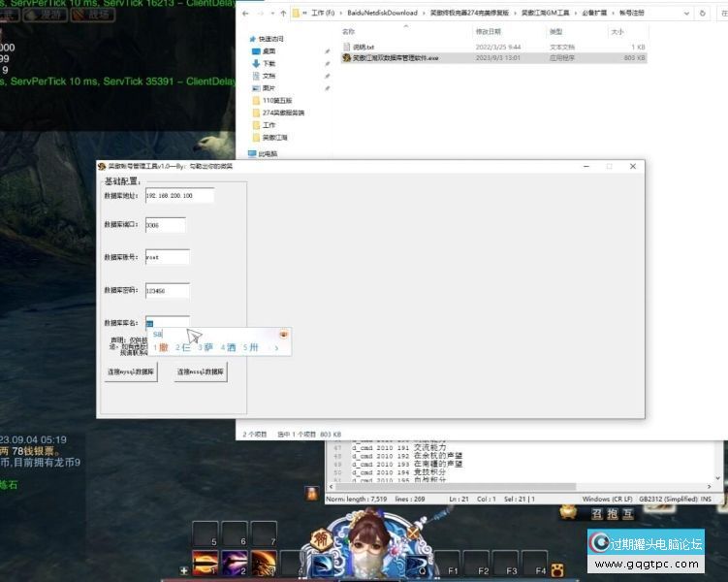Viewport: 728px width, 582px height.
Task: Select the 帐号注册 breadcrumb segment
Action: 631,13
